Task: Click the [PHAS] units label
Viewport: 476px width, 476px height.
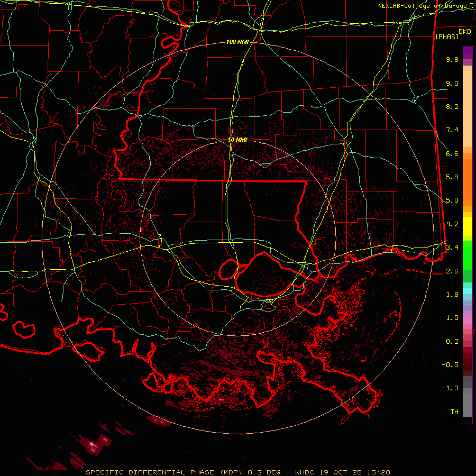Action: (x=447, y=36)
